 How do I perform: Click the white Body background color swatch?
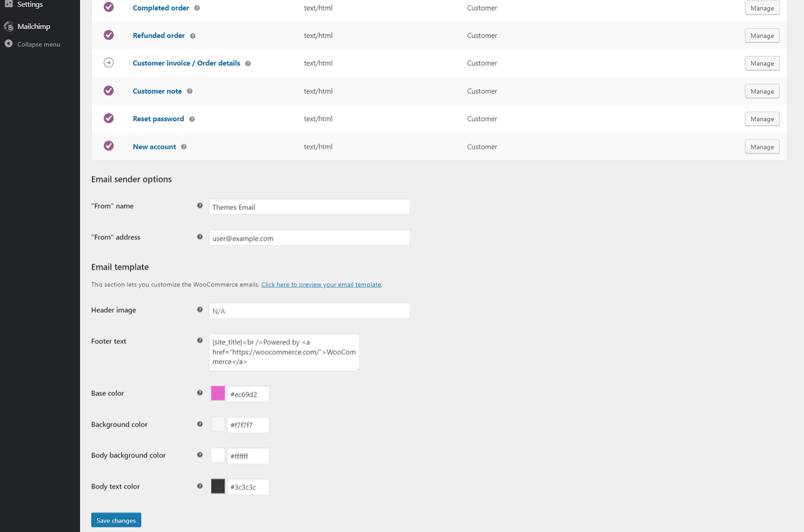(218, 455)
